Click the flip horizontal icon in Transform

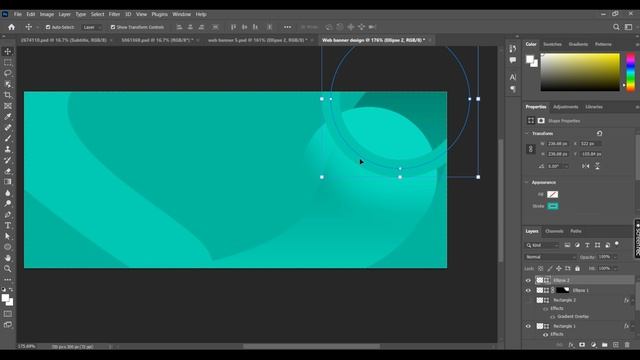click(x=586, y=166)
